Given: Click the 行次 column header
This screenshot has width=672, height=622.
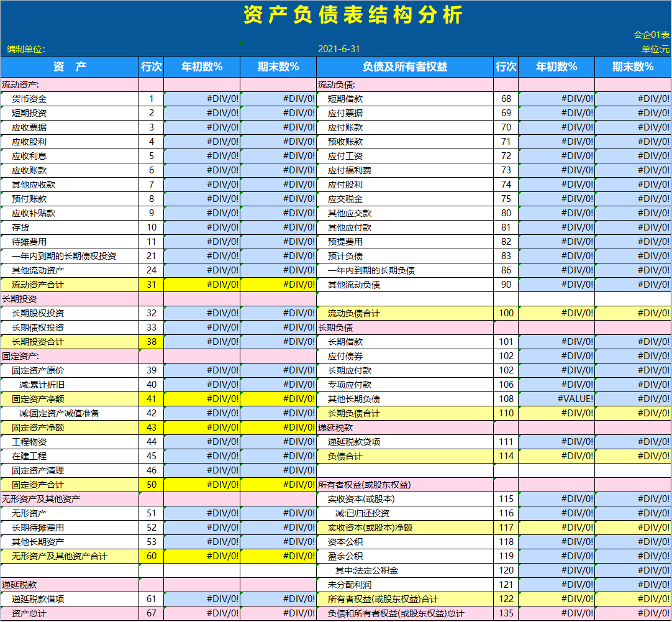Looking at the screenshot, I should point(152,68).
